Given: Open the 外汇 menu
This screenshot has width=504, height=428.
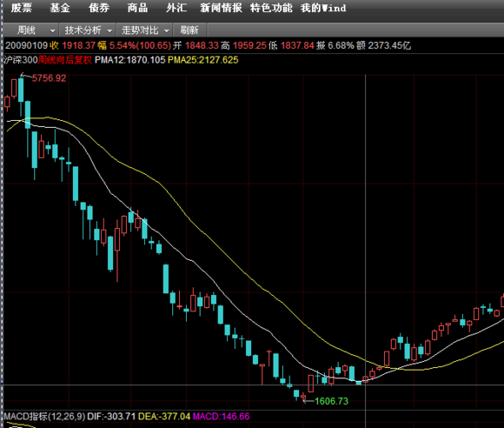Looking at the screenshot, I should click(176, 8).
